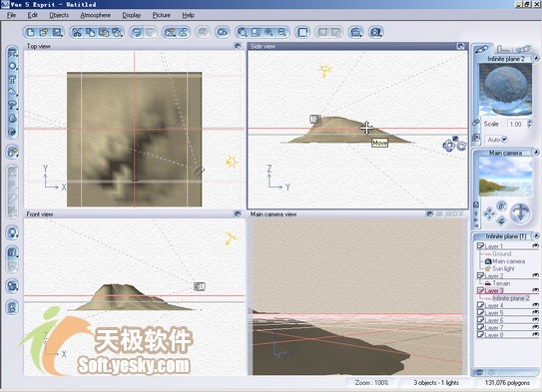The height and width of the screenshot is (392, 542).
Task: Select the sphere primitive tool in left toolbar
Action: click(12, 66)
